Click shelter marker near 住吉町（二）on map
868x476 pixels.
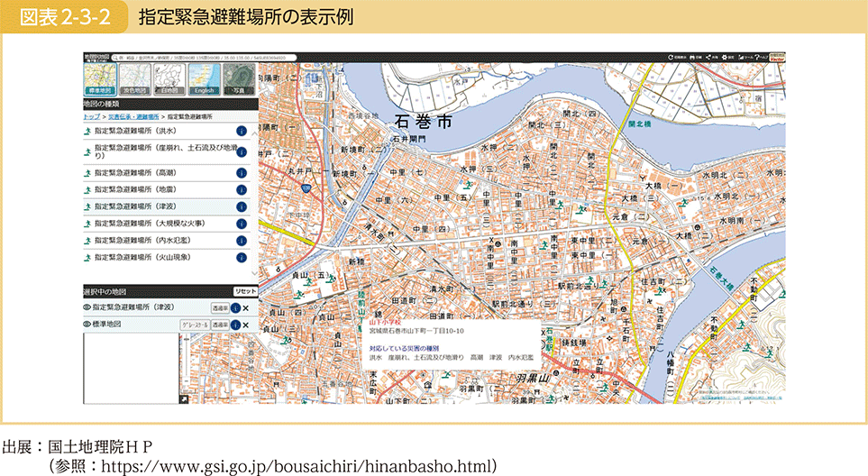pos(661,290)
